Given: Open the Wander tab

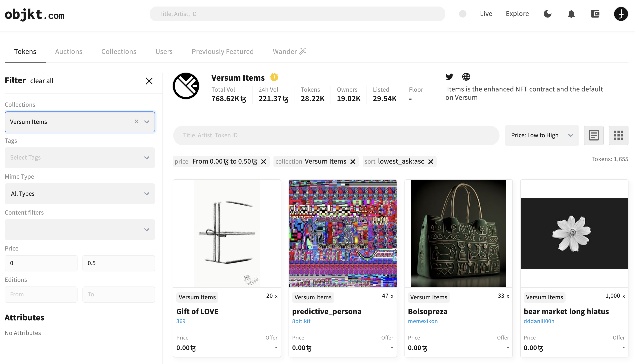Looking at the screenshot, I should click(289, 51).
